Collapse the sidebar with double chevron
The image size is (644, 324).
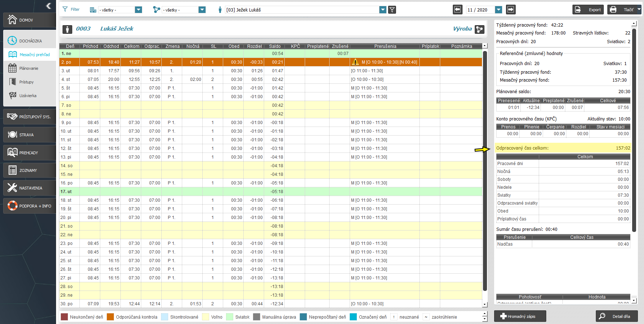click(x=49, y=6)
